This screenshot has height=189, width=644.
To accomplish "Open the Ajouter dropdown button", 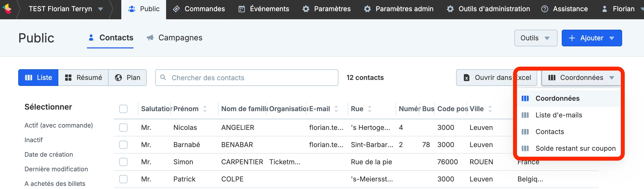I will [592, 38].
